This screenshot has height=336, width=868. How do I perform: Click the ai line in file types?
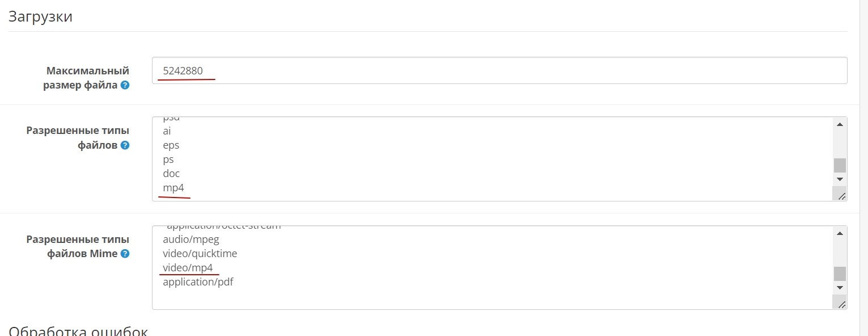click(167, 131)
